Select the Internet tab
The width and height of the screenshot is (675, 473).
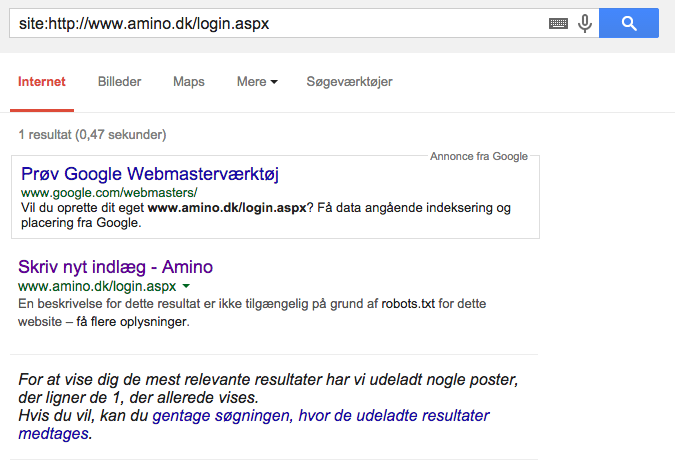42,82
